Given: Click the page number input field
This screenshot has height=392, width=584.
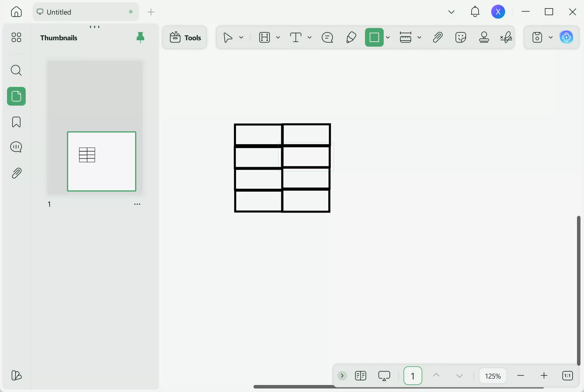Looking at the screenshot, I should tap(413, 376).
